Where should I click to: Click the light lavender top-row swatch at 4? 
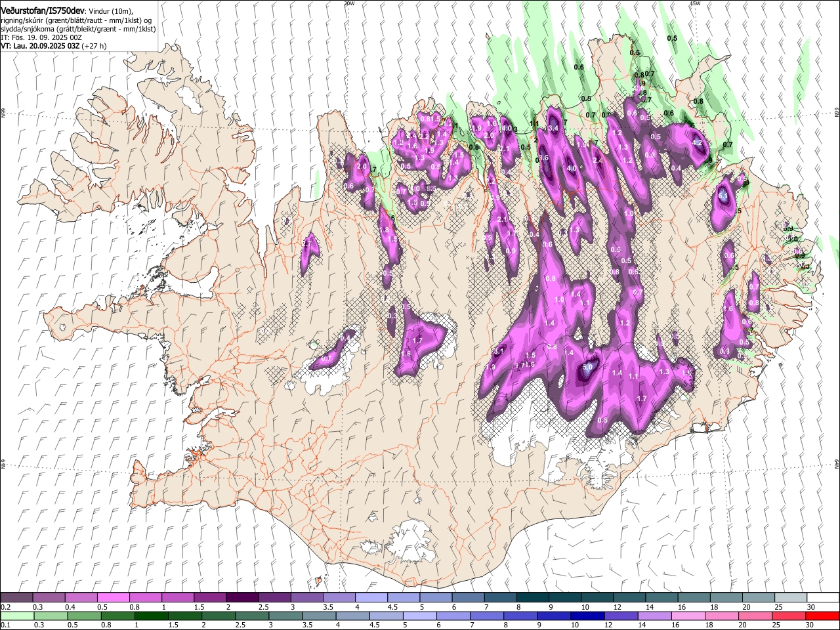pos(371,597)
